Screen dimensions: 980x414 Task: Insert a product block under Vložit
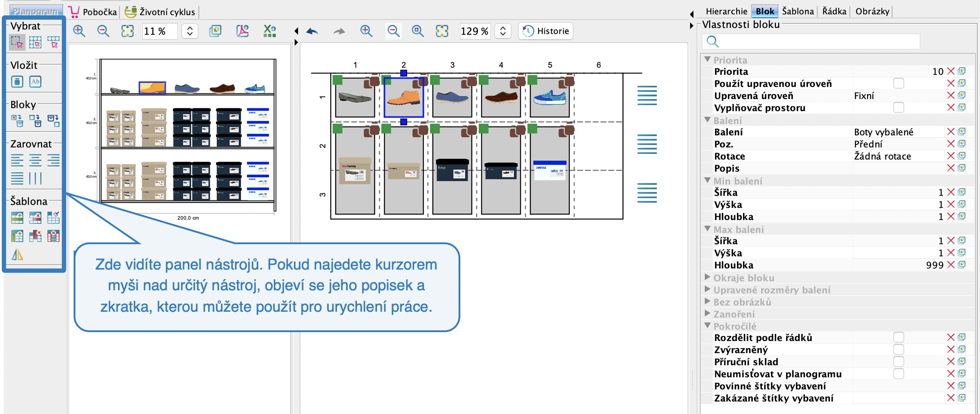click(x=17, y=82)
